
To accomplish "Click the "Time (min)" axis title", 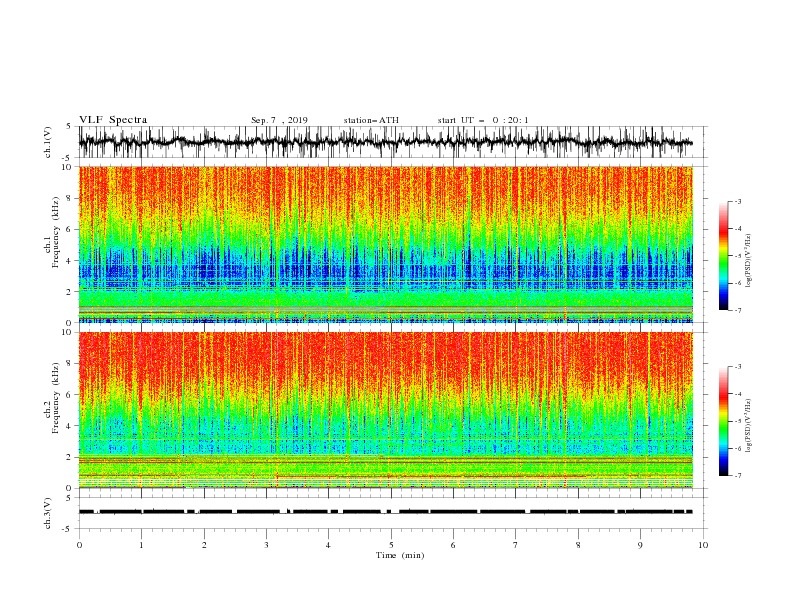I will (400, 555).
